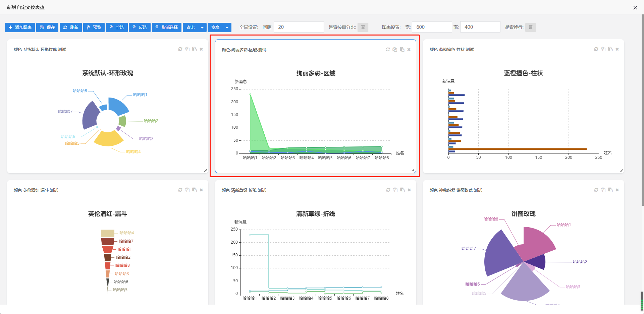This screenshot has height=314, width=644.
Task: Expand the 占比 dropdown arrow
Action: (202, 27)
